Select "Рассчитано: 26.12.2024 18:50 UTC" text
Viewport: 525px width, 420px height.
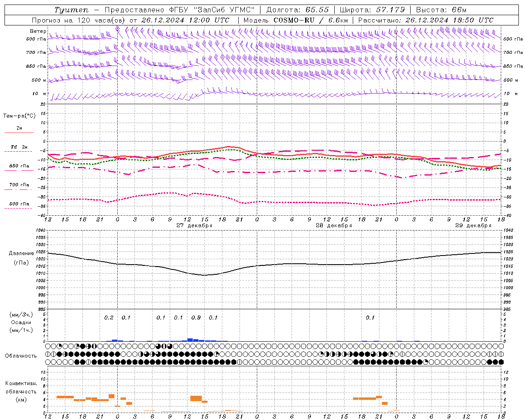click(426, 20)
